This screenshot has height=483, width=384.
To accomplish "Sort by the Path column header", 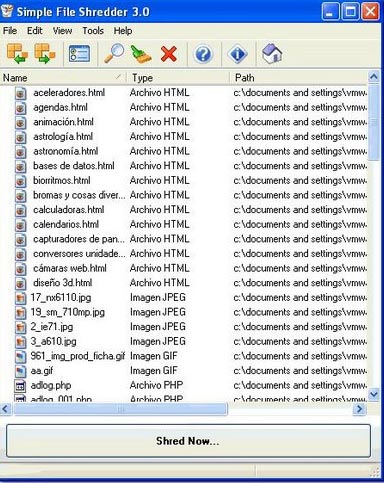I will pos(299,78).
